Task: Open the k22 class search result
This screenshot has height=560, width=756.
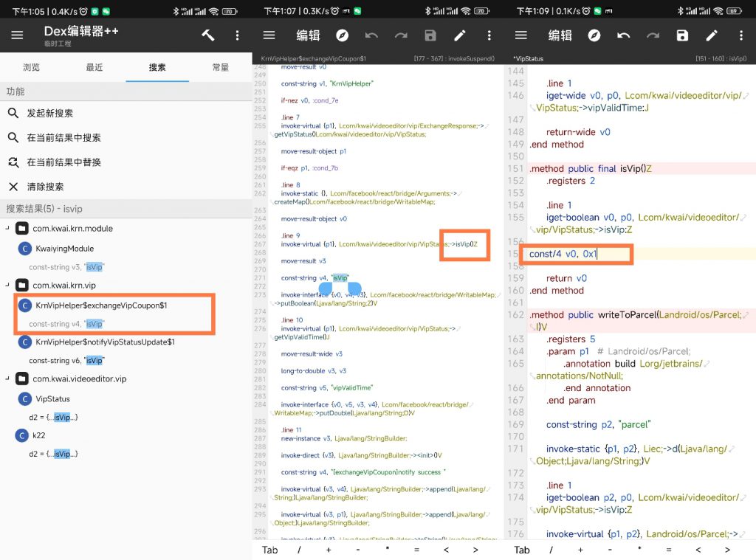Action: (38, 436)
